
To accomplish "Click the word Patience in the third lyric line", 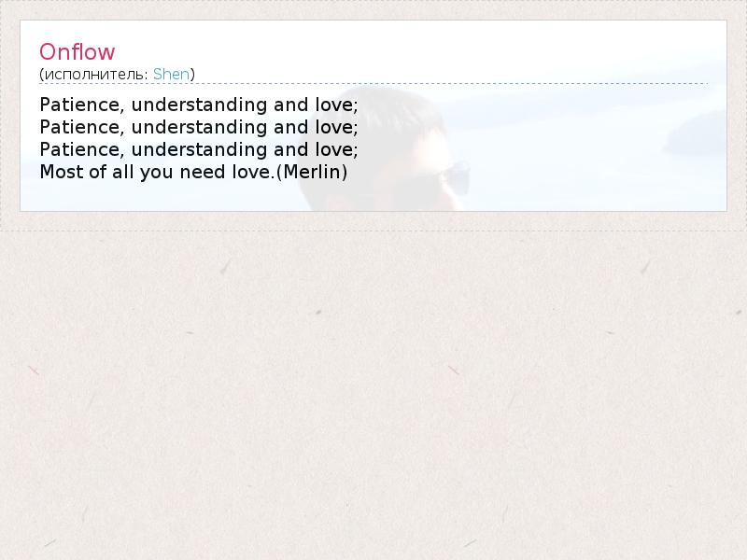I will (x=79, y=149).
